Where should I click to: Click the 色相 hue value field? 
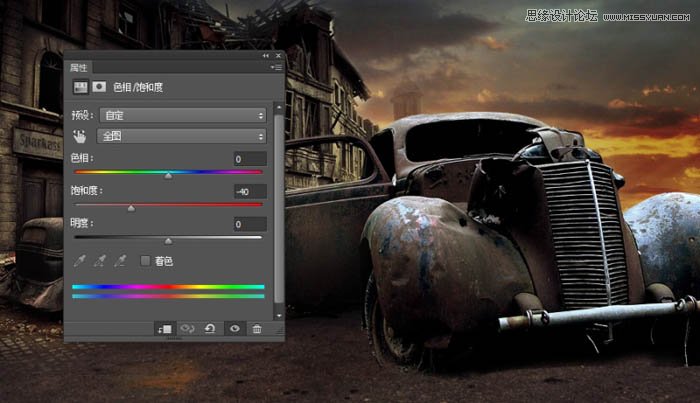[249, 159]
